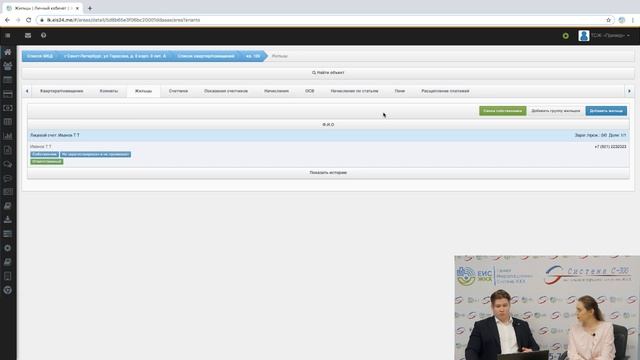Click the Собственник tag

click(x=44, y=154)
